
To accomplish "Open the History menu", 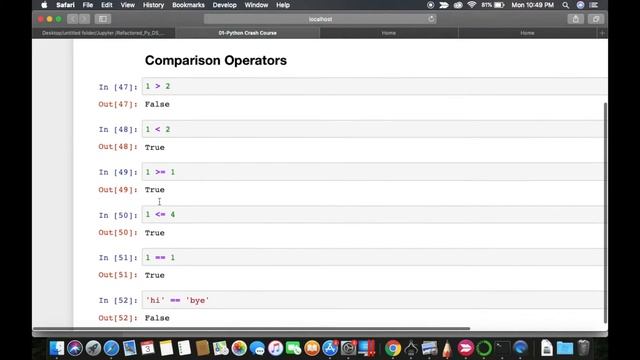I will click(x=153, y=5).
